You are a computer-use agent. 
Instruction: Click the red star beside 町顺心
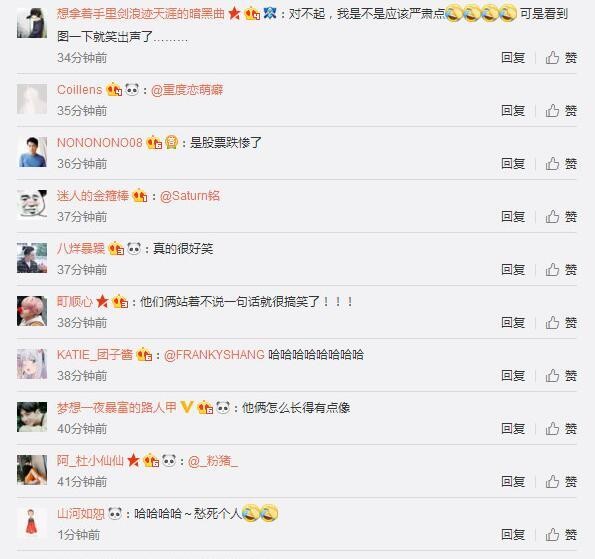point(102,302)
